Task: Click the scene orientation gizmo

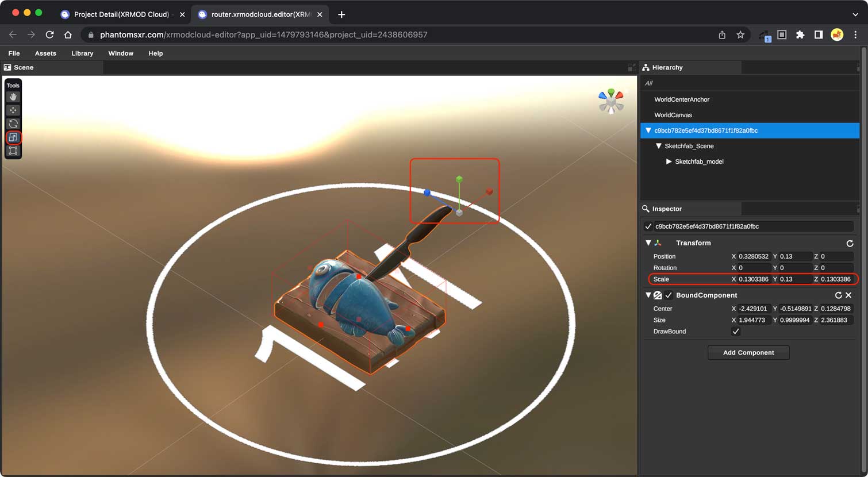Action: point(611,101)
